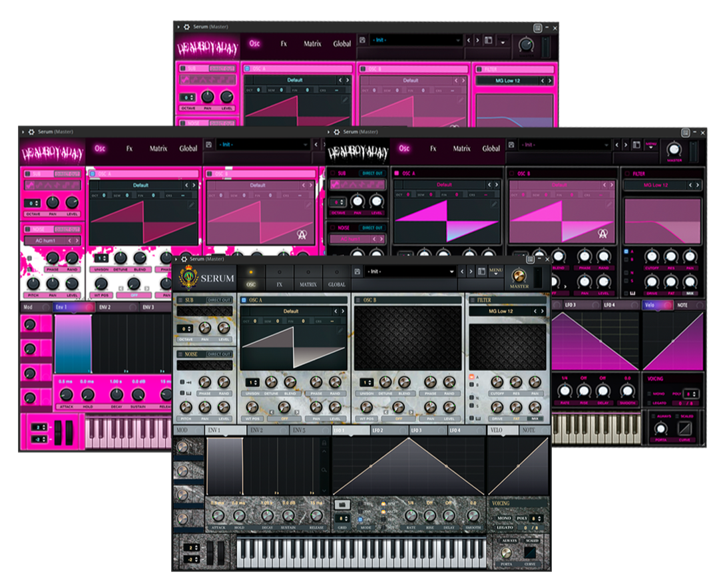Click the keyboard icon in marble window's title bar
719x588 pixels.
(531, 259)
